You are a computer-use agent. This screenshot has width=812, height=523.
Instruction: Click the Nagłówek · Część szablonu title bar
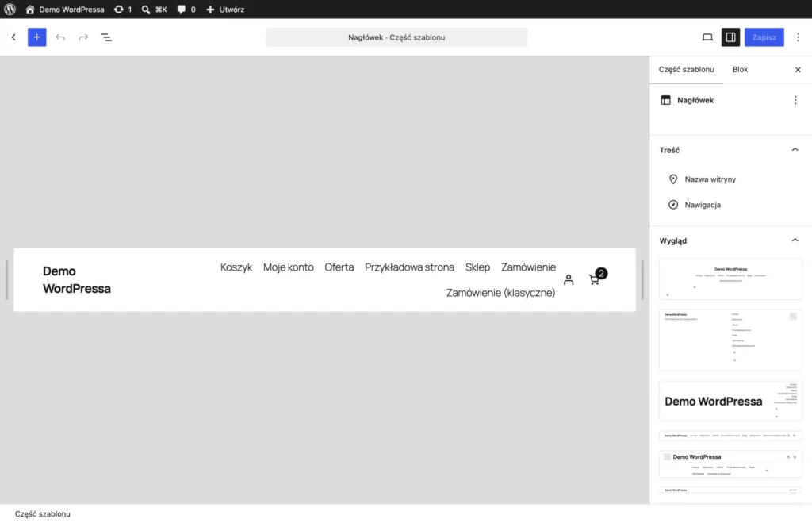tap(396, 37)
